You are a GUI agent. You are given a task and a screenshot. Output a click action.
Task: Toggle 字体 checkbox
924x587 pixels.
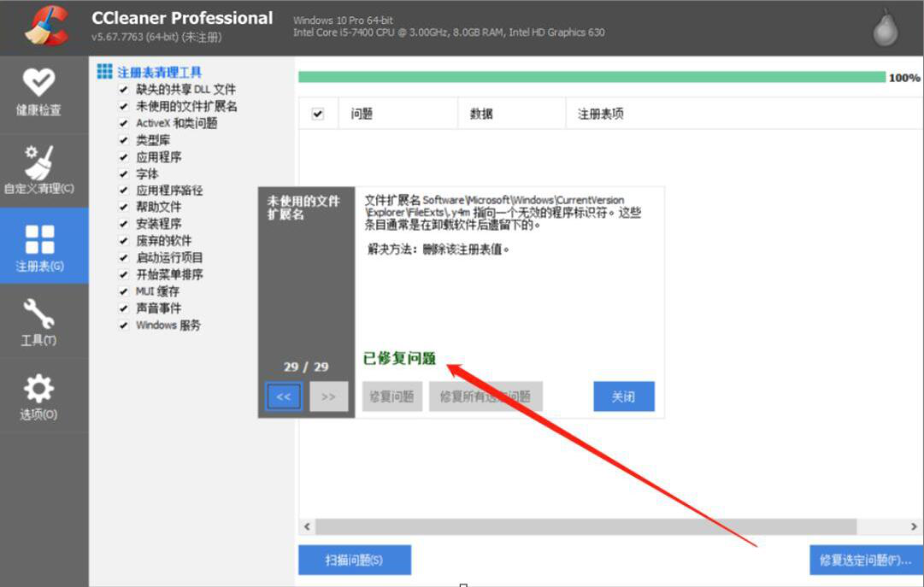coord(123,173)
